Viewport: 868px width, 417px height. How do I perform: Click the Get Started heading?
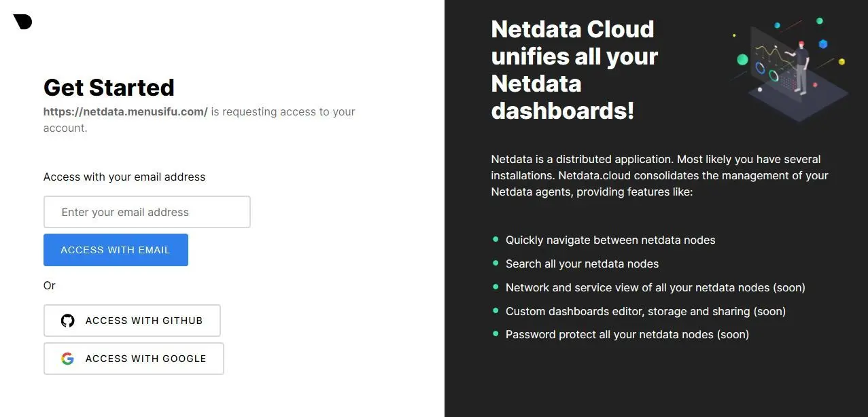click(109, 88)
